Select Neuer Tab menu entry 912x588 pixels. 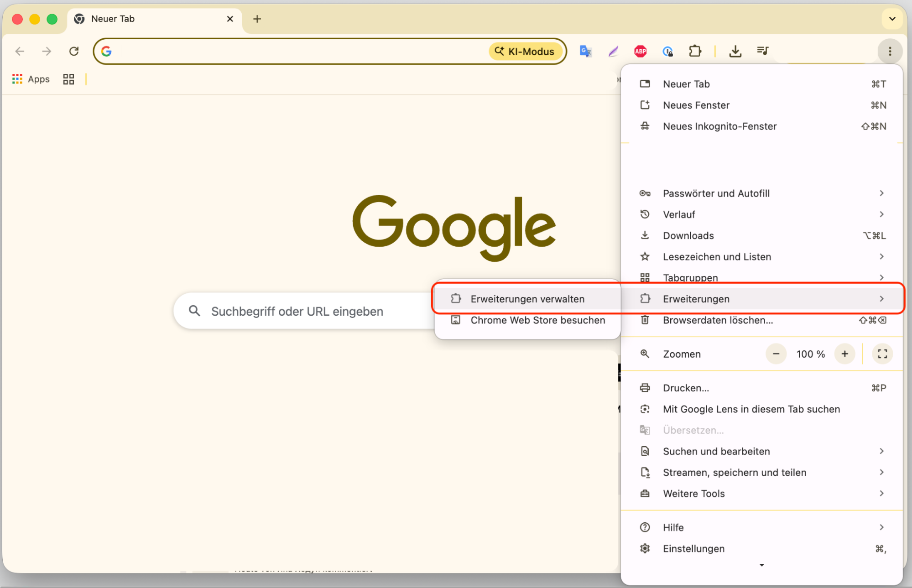click(762, 84)
